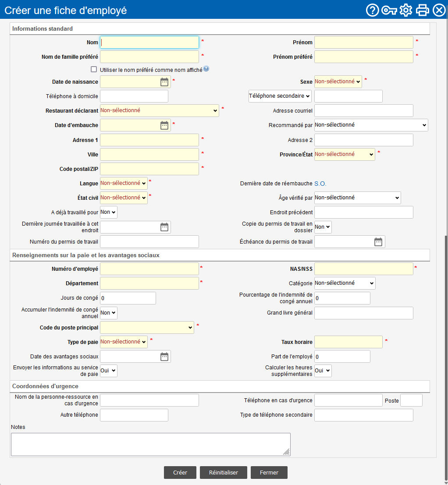Click the Adresse 1 field
The height and width of the screenshot is (485, 448).
point(149,140)
